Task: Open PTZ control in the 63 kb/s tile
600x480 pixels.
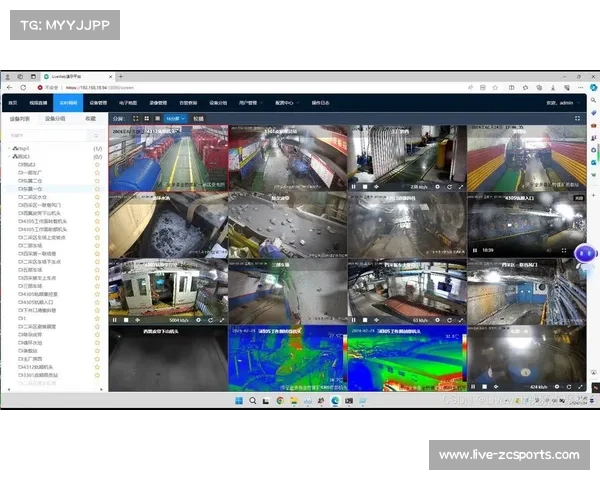Action: (377, 320)
